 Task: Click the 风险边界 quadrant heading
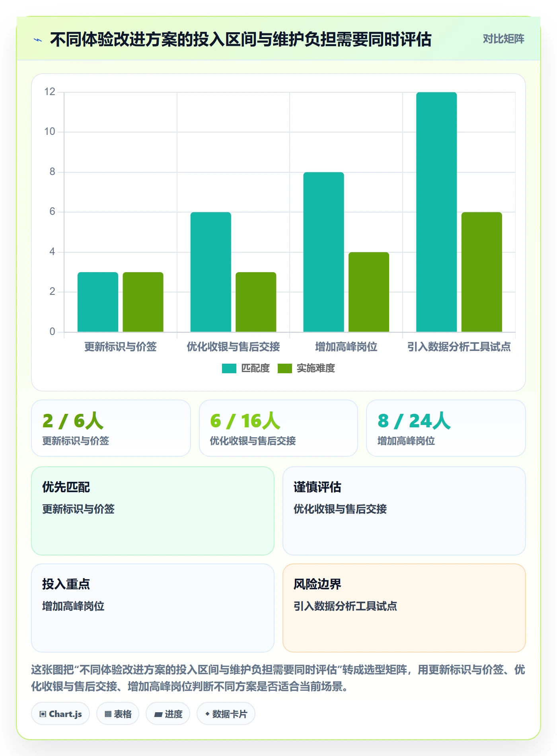pos(317,584)
